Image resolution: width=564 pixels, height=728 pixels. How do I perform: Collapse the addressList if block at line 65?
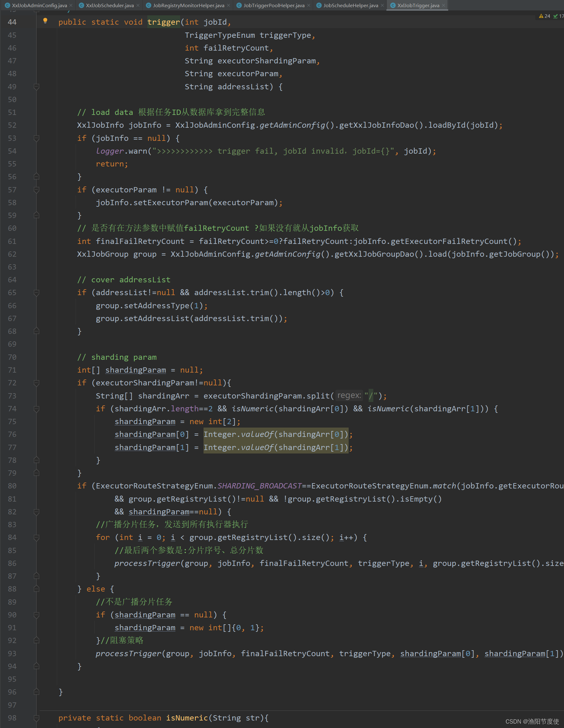pos(37,293)
